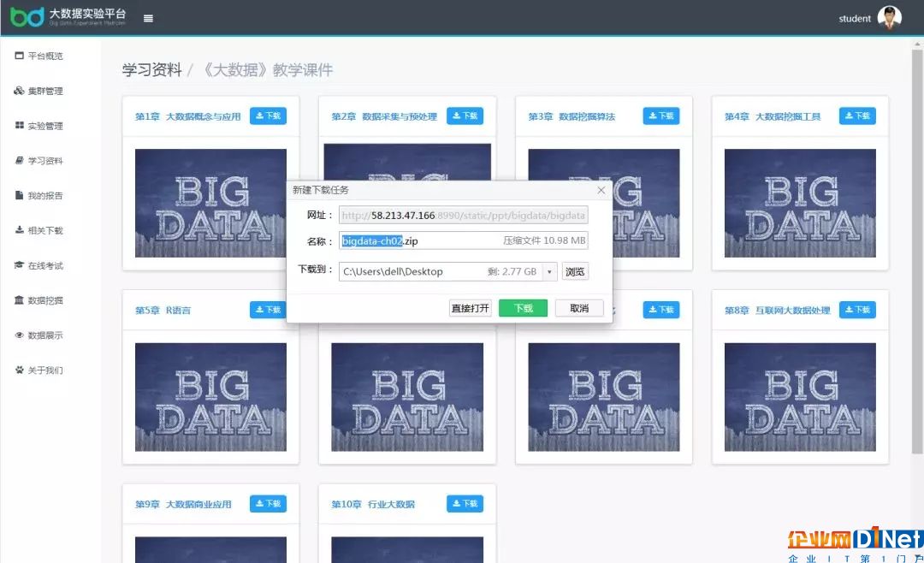Image resolution: width=924 pixels, height=563 pixels.
Task: Click the 第10章 行业大数据 title link
Action: coord(373,504)
